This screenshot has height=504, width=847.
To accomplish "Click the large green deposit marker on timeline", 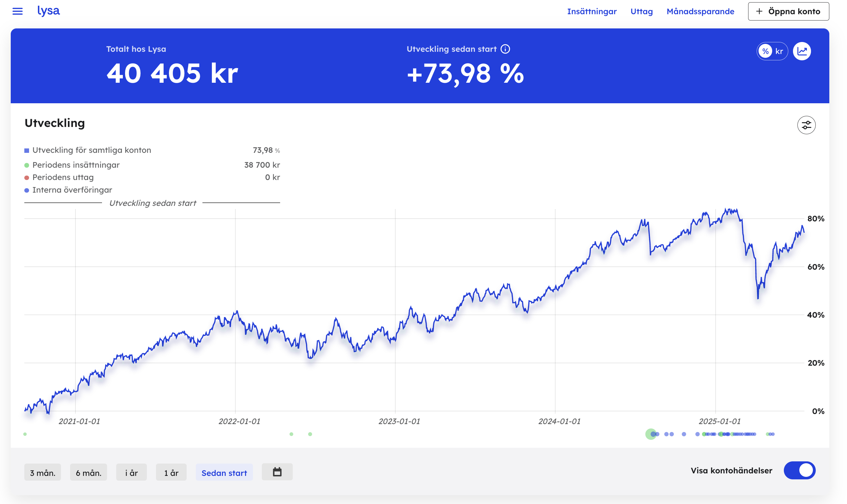I will (651, 434).
